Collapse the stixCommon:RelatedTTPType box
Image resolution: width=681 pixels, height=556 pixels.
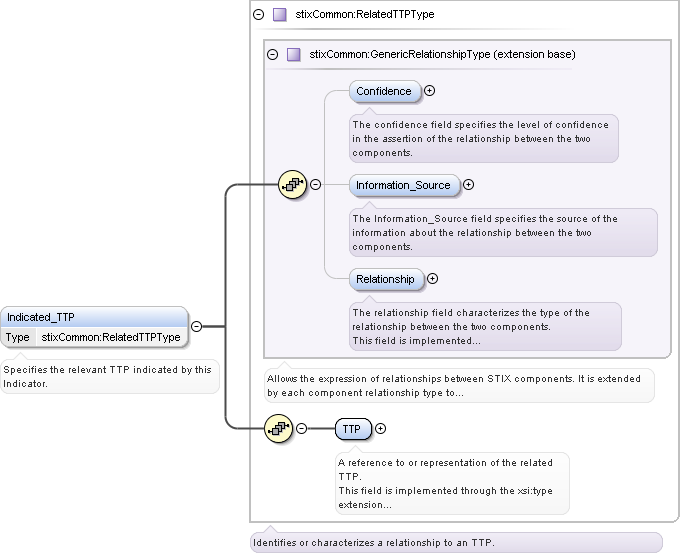tap(259, 15)
